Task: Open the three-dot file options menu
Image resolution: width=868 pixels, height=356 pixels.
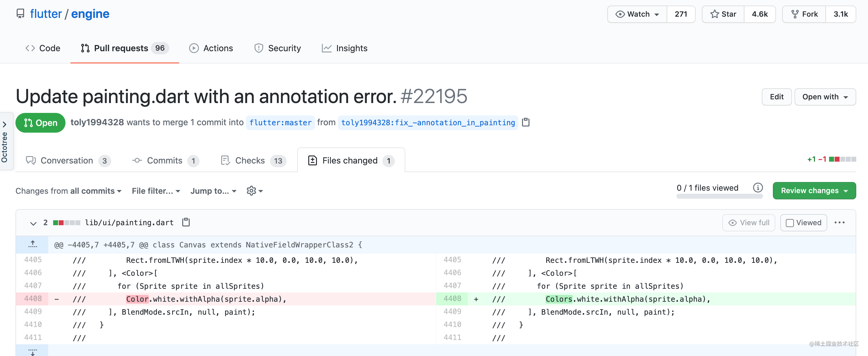Action: pos(839,222)
